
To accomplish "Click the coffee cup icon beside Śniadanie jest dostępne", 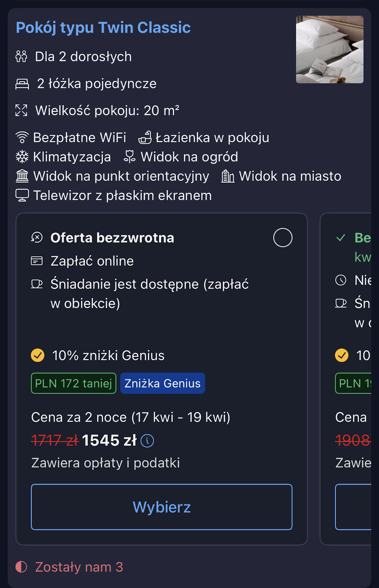I will pos(37,284).
